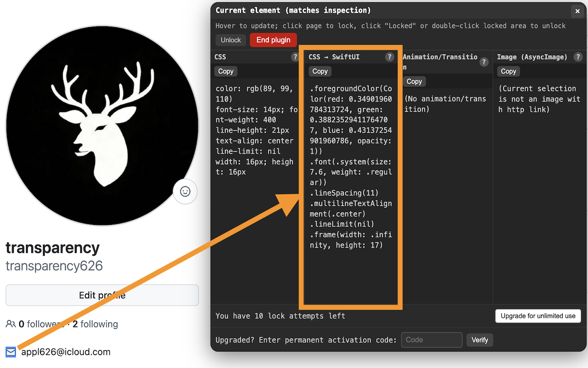Click the Image (AsyncImage) help icon
This screenshot has width=588, height=368.
[x=578, y=57]
